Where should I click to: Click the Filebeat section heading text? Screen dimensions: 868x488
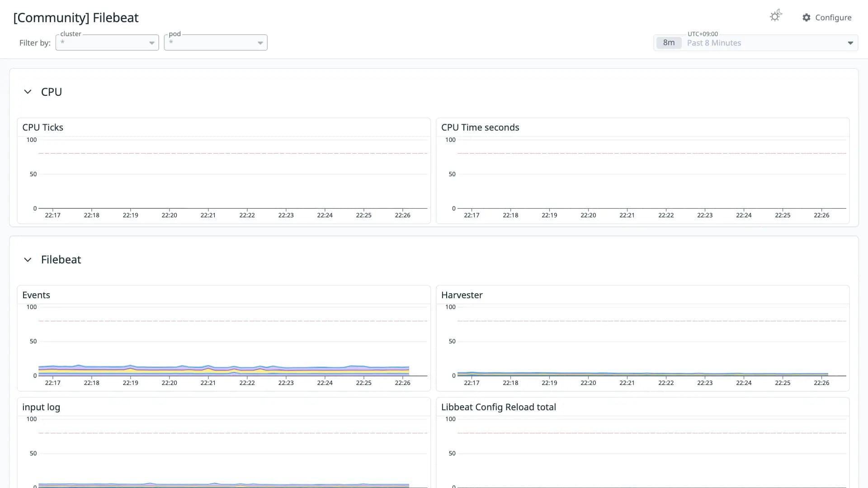pos(61,260)
